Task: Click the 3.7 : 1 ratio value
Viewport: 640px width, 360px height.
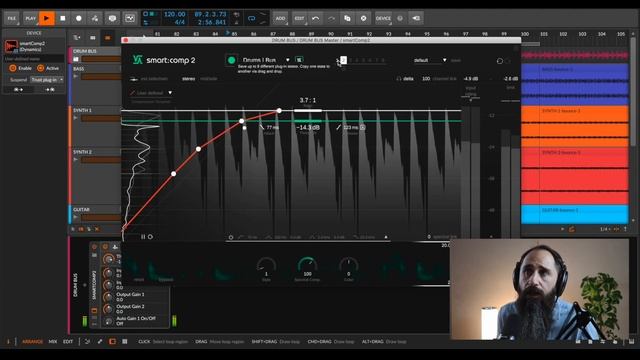Action: tap(308, 100)
